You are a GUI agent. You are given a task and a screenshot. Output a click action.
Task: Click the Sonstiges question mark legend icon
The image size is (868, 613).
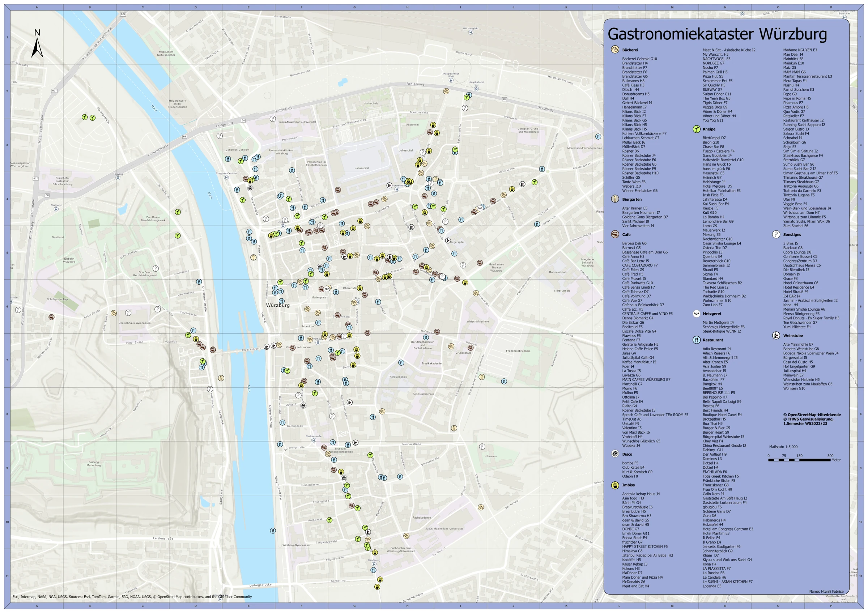tap(776, 234)
